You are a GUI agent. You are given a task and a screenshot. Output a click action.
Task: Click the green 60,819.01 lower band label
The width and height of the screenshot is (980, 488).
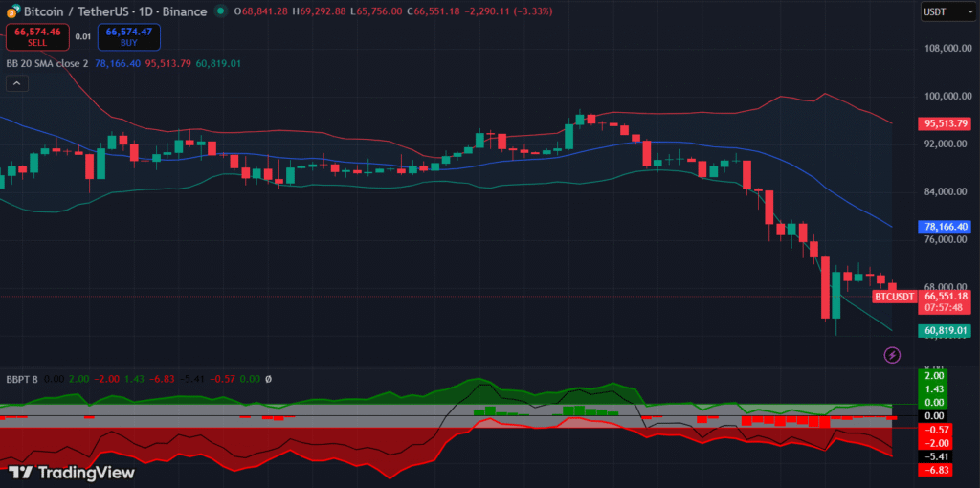click(946, 331)
